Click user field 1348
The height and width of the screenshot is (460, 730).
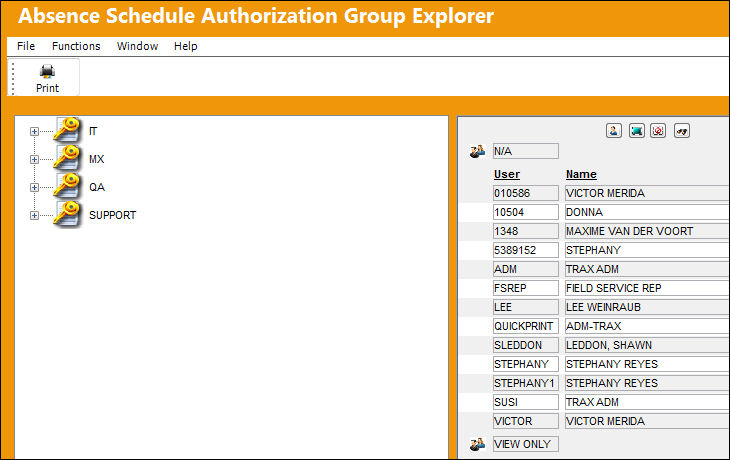tap(526, 231)
